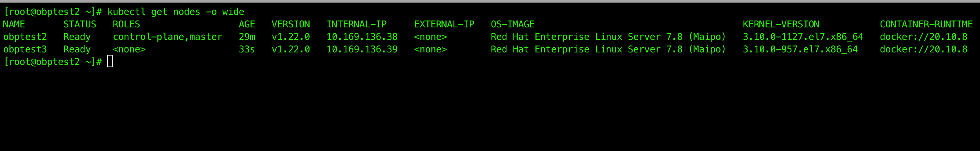
Task: Click the OS-IMAGE column header
Action: (x=513, y=25)
